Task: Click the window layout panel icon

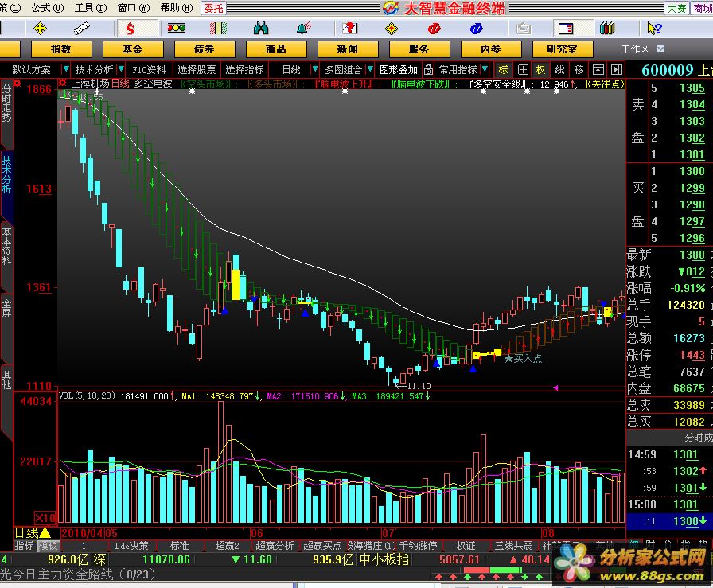Action: pyautogui.click(x=566, y=29)
